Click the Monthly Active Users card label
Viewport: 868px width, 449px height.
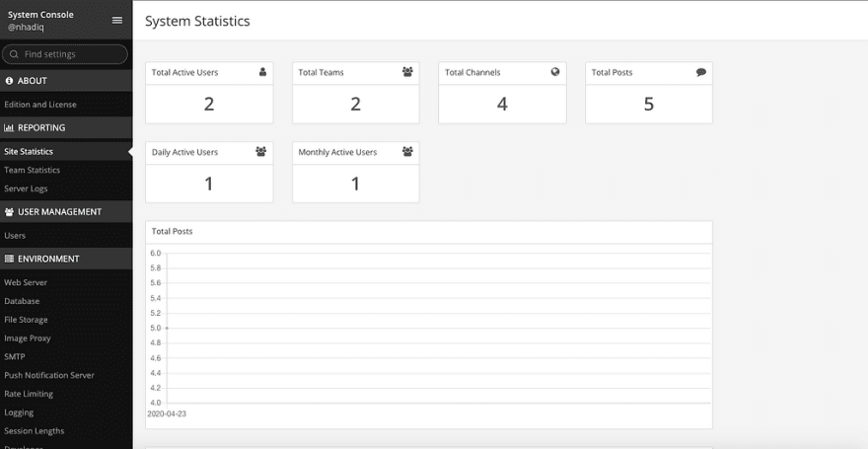click(x=337, y=152)
